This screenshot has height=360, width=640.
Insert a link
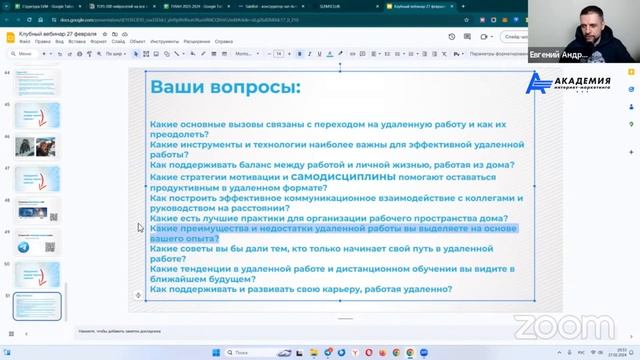(353, 54)
